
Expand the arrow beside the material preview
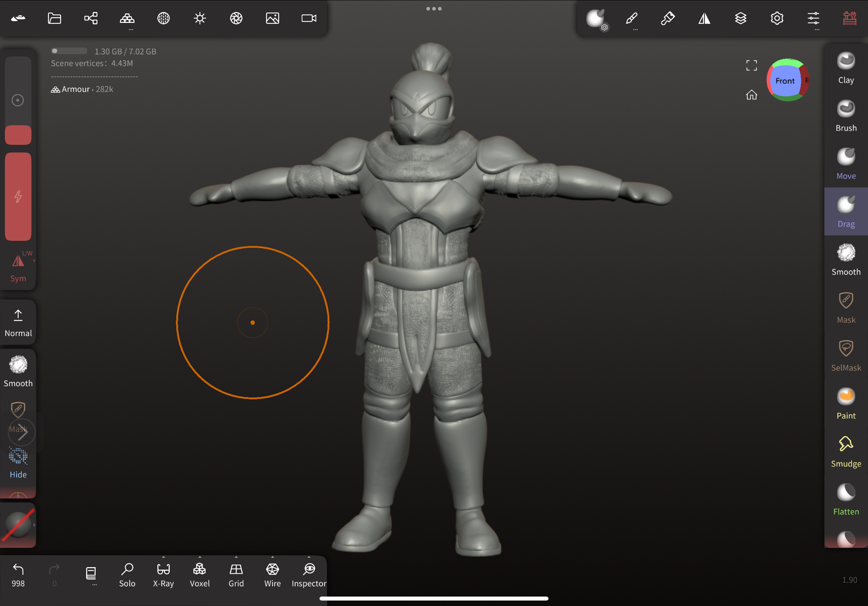click(x=35, y=525)
